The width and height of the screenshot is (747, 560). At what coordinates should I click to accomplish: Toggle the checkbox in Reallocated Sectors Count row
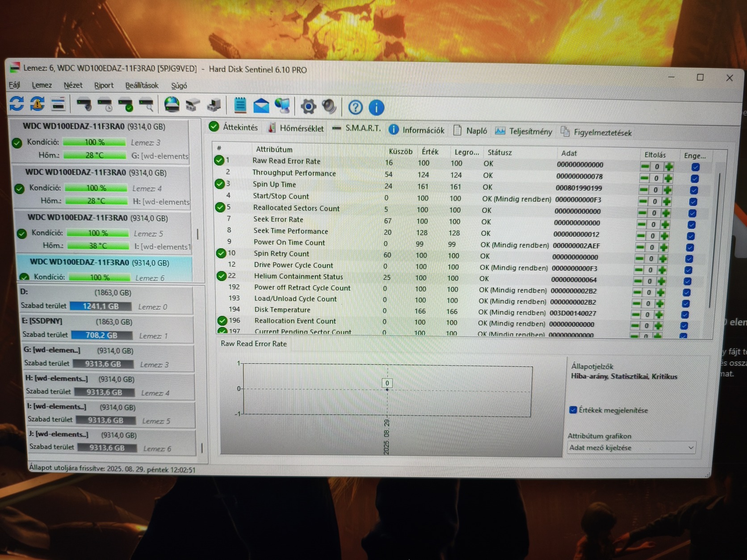[x=692, y=213]
